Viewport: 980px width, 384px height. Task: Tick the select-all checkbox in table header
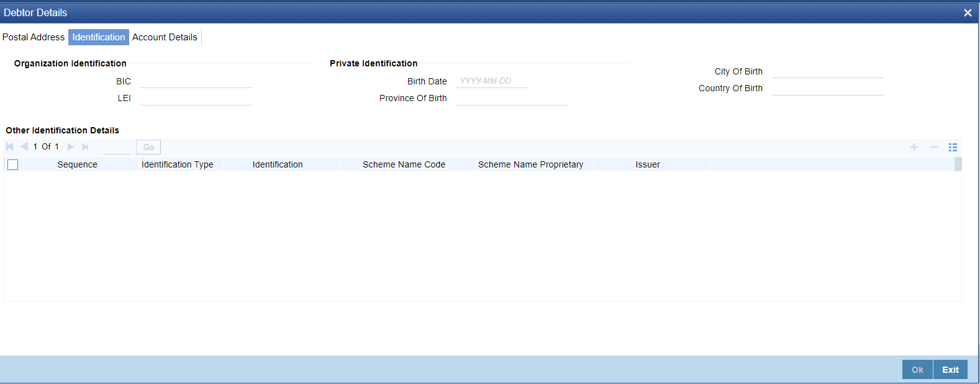pyautogui.click(x=12, y=164)
